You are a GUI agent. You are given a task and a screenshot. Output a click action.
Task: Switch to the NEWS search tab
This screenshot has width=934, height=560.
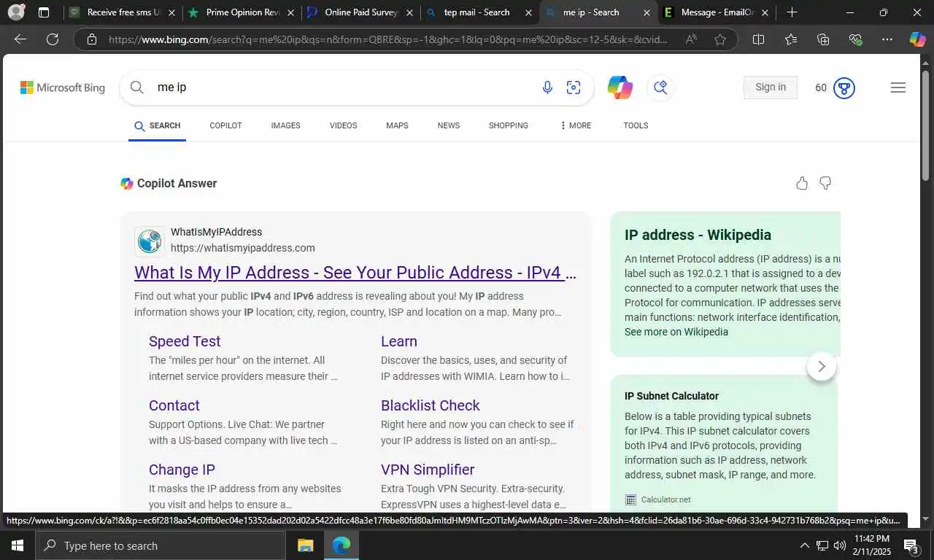coord(449,125)
